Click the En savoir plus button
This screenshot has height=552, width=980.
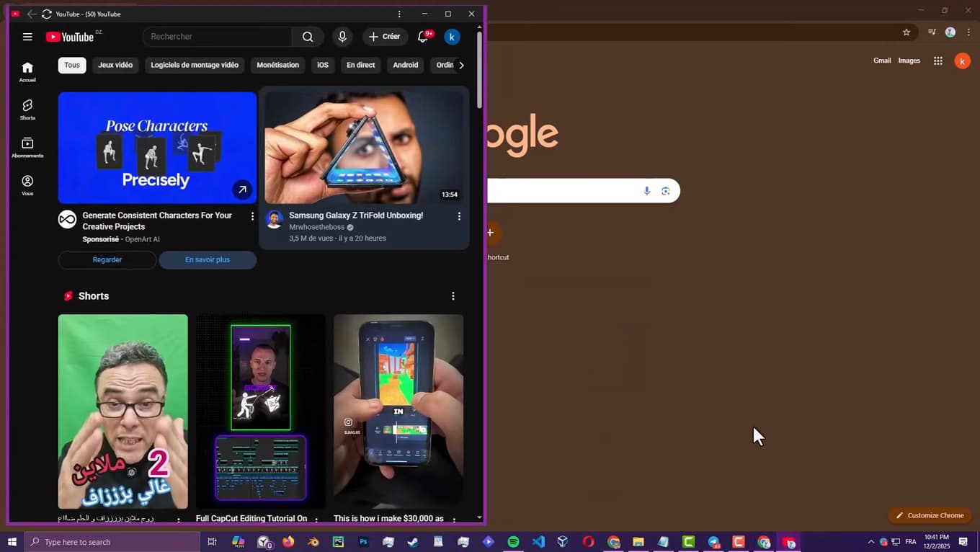pos(208,259)
